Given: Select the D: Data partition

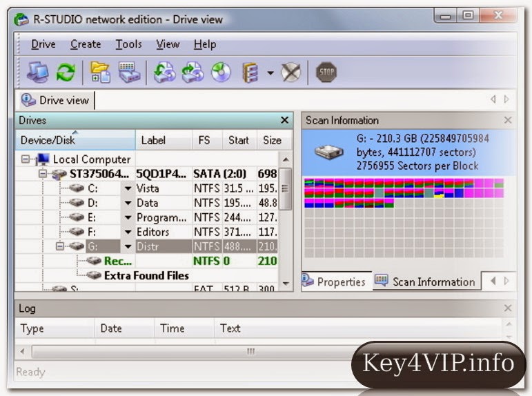Looking at the screenshot, I should click(x=146, y=203).
